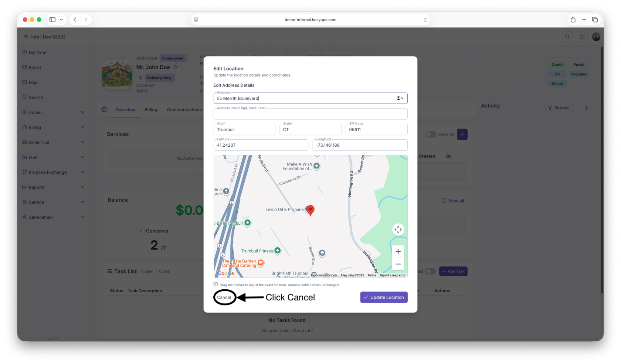This screenshot has height=364, width=621.
Task: Click Cancel in Edit Location dialog
Action: (x=224, y=297)
